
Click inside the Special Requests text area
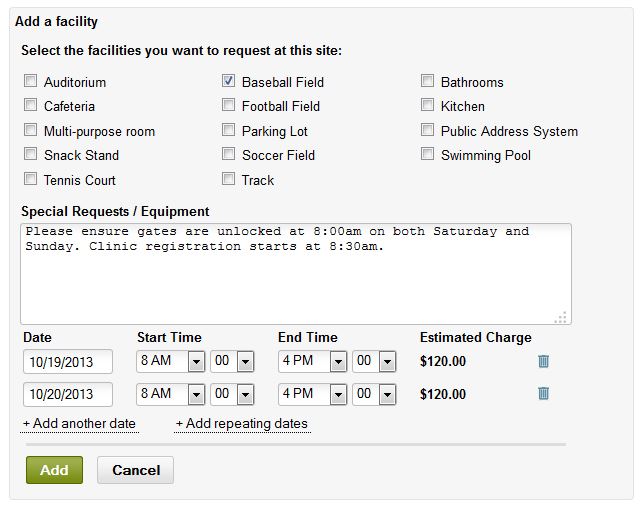pos(295,273)
